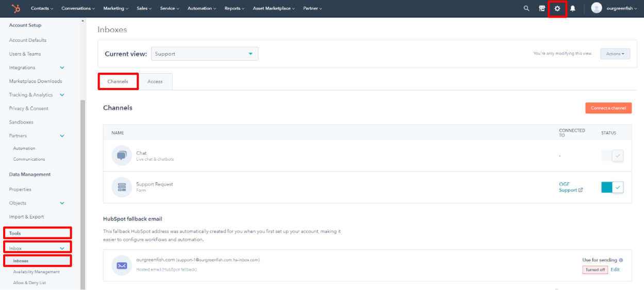Click the Chat channel bubble icon
Viewport: 644px width, 290px height.
(x=122, y=156)
